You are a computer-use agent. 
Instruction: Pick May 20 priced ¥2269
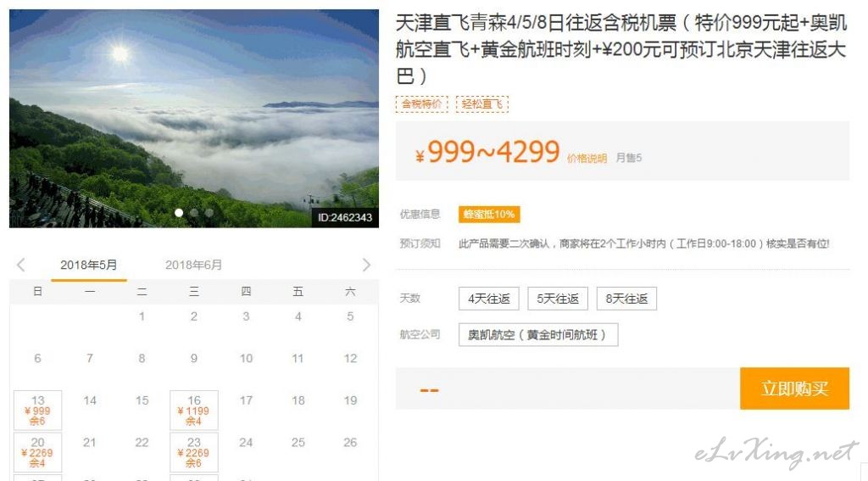(x=37, y=453)
